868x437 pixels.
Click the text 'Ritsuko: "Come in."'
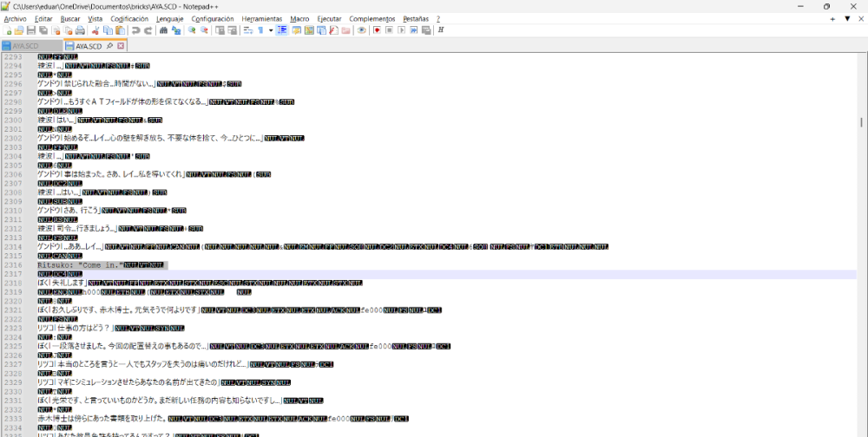point(80,265)
